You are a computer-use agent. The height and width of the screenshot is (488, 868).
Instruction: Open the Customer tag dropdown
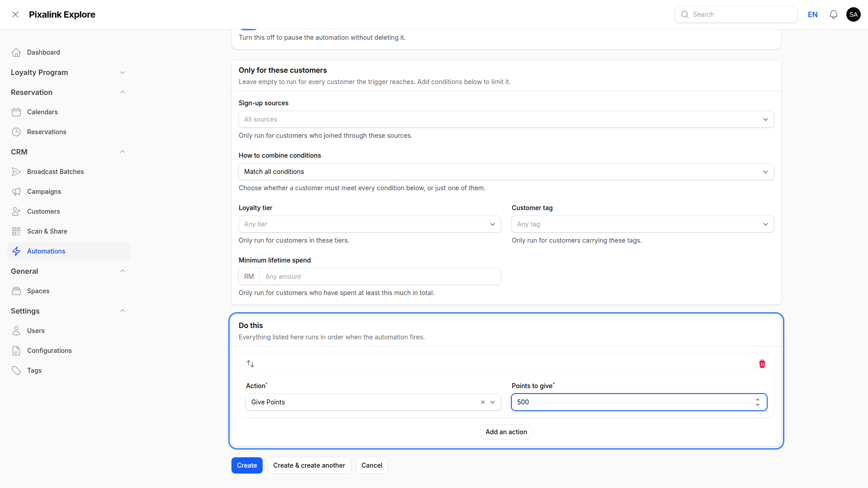click(x=643, y=224)
